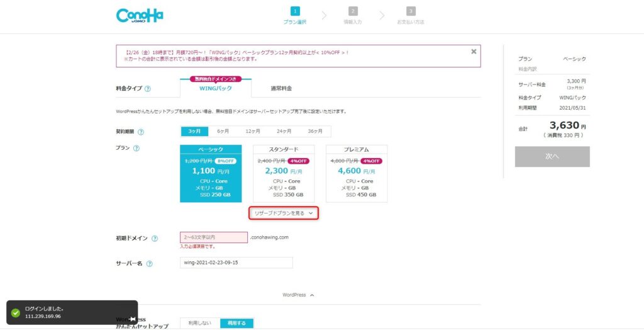Click the 次へ button
Screen dimensions: 644x330
pos(552,156)
